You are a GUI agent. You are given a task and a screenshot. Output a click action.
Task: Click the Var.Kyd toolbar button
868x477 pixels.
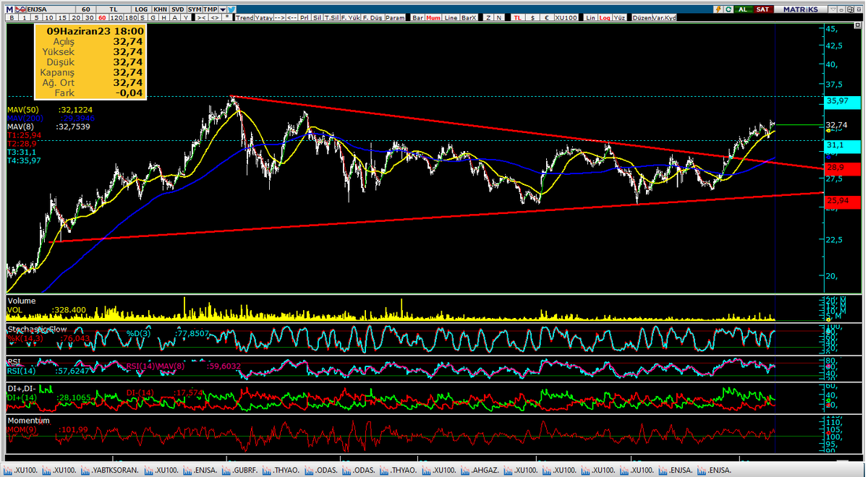pos(663,17)
